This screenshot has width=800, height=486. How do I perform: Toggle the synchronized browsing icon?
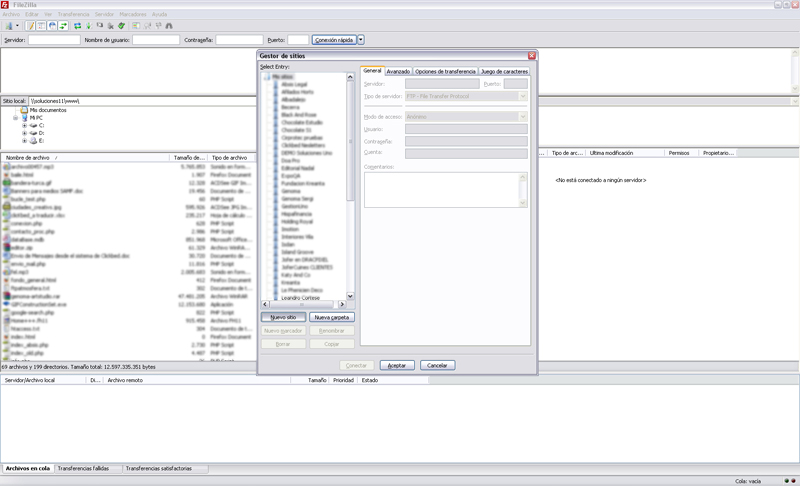click(158, 25)
